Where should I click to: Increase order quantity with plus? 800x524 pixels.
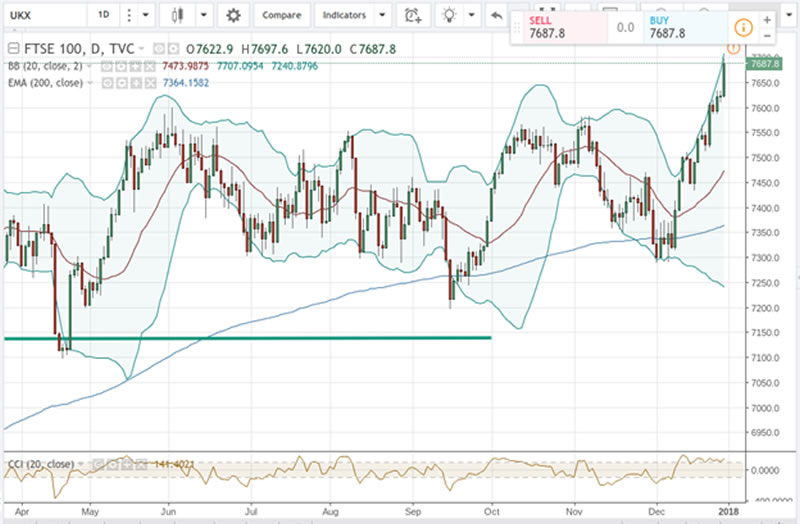(x=767, y=20)
